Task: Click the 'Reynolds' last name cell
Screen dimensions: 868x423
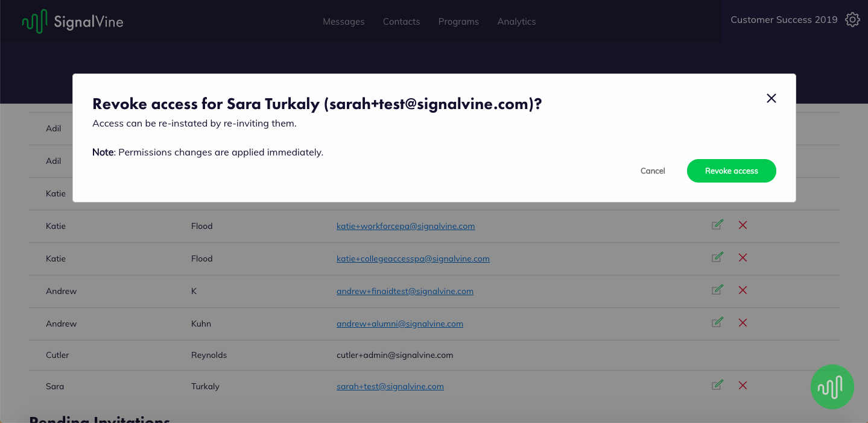Action: coord(209,355)
